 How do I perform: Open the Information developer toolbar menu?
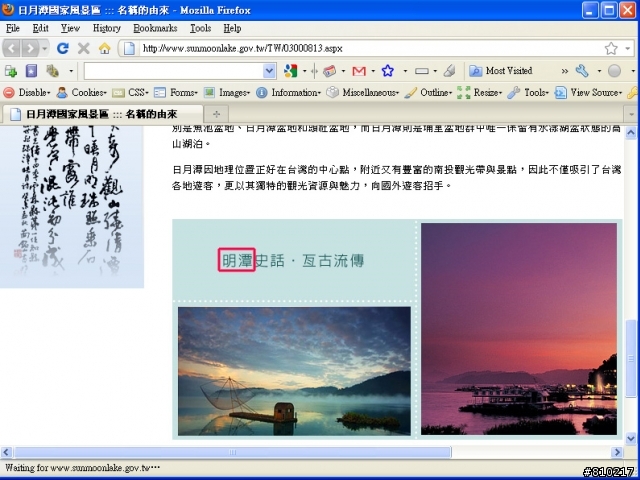(x=288, y=93)
